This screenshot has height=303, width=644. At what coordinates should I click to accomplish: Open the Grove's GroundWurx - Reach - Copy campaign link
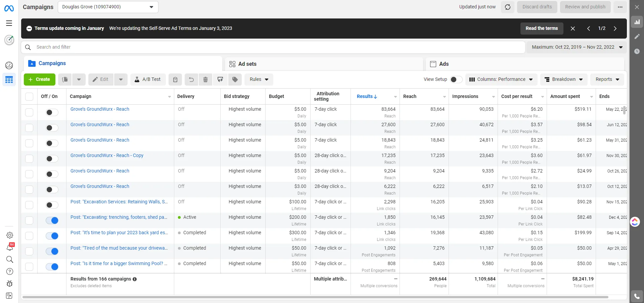pyautogui.click(x=107, y=155)
